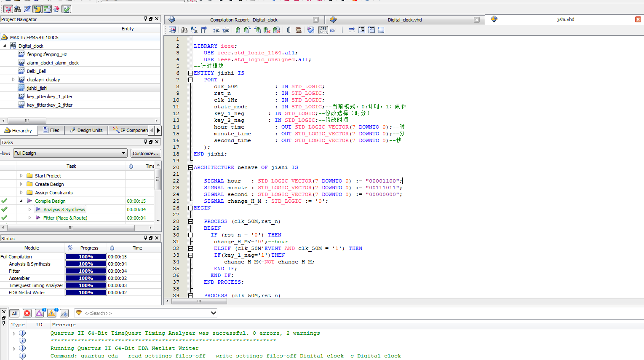The height and width of the screenshot is (360, 644).
Task: Switch to the Digital_clock.vhd tab
Action: (x=404, y=20)
